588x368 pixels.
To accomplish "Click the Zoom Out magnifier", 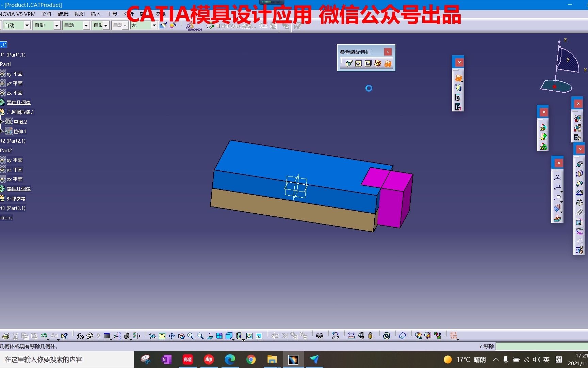I will (x=200, y=336).
